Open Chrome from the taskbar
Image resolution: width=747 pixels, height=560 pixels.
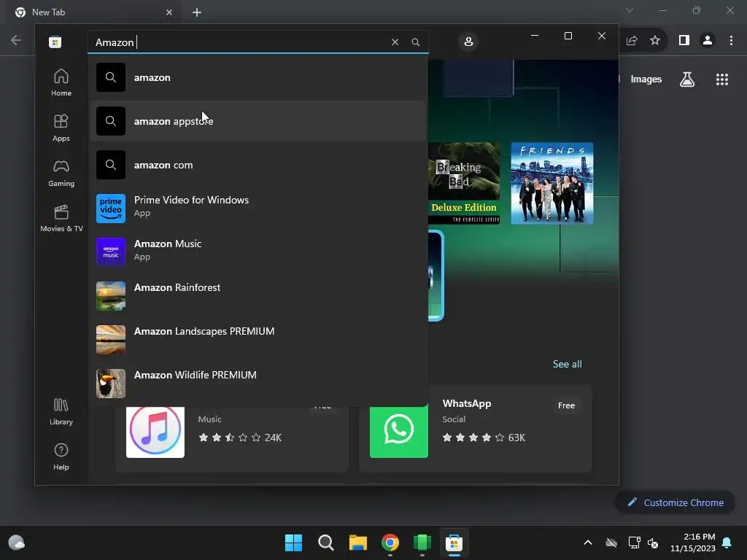click(390, 542)
